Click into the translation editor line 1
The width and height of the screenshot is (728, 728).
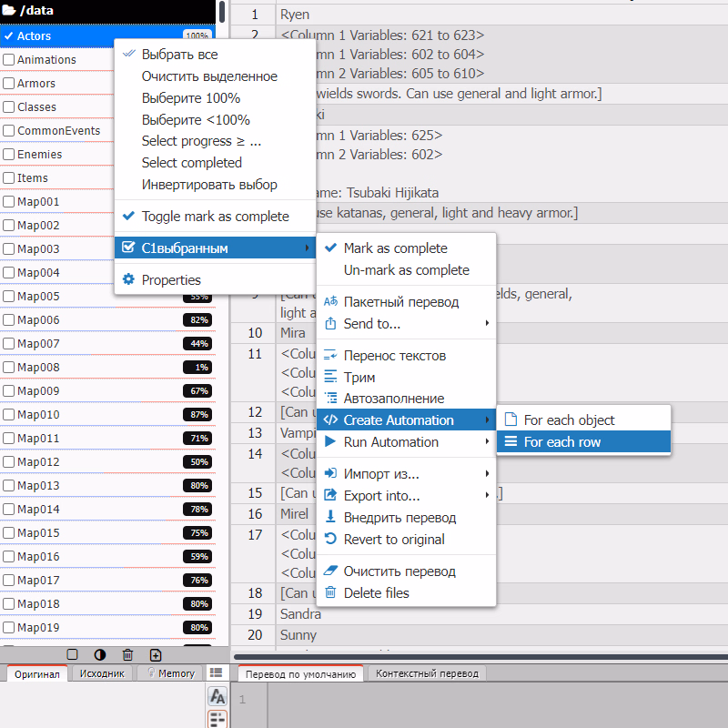coord(497,699)
